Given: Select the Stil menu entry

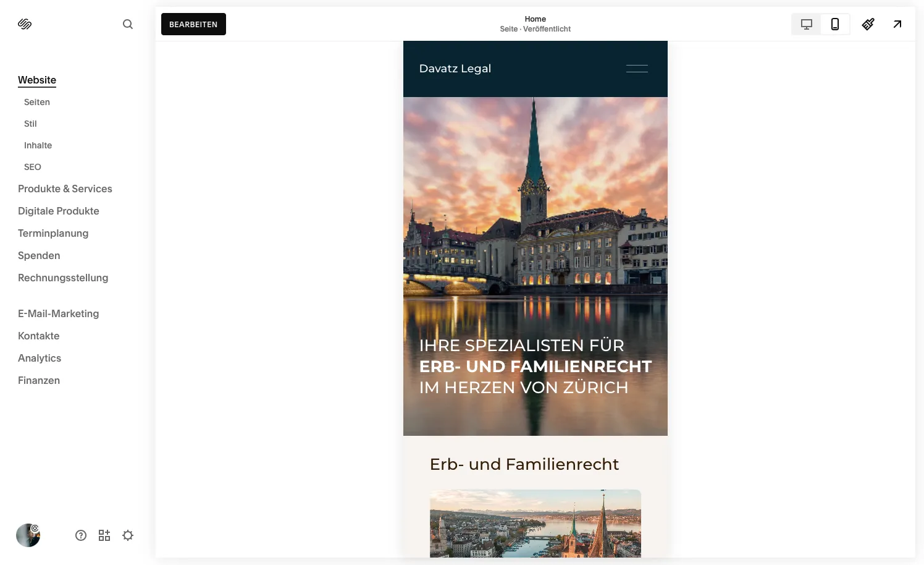Looking at the screenshot, I should (x=30, y=124).
